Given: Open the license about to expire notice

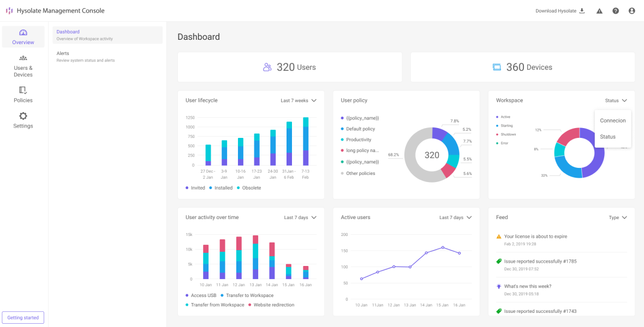Looking at the screenshot, I should (x=535, y=237).
